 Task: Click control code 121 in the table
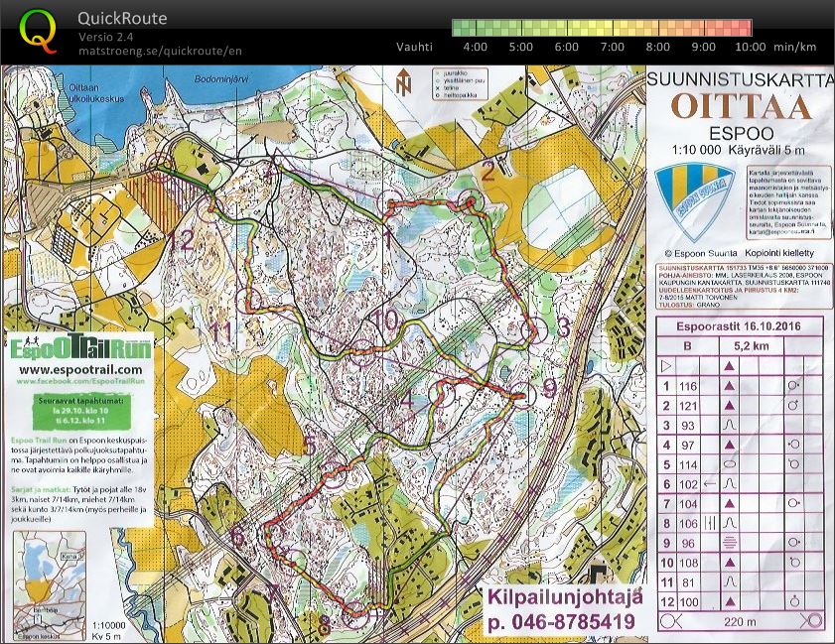click(x=688, y=406)
